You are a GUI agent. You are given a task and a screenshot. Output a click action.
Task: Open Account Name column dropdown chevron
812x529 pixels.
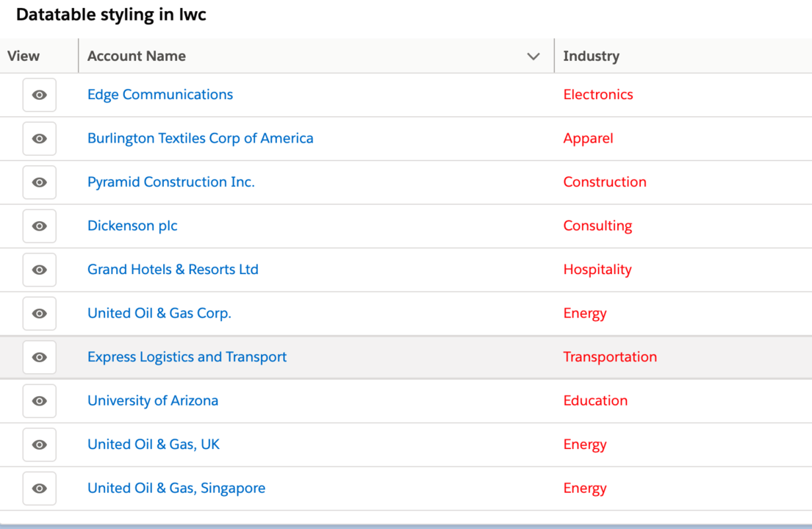[533, 56]
